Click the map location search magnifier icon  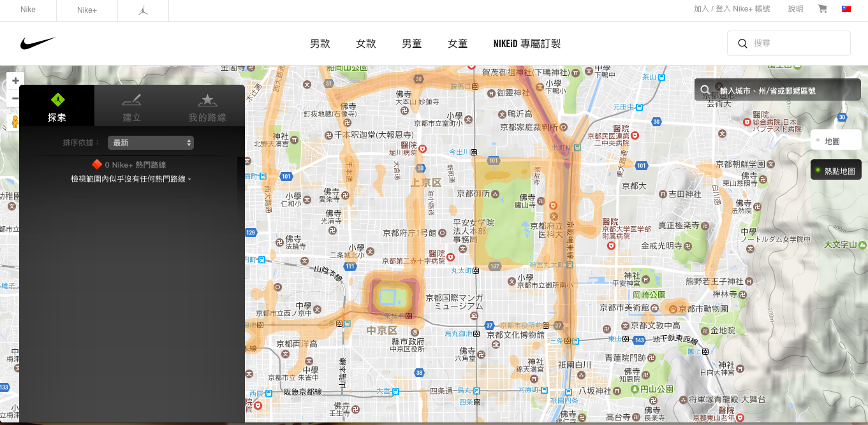704,90
